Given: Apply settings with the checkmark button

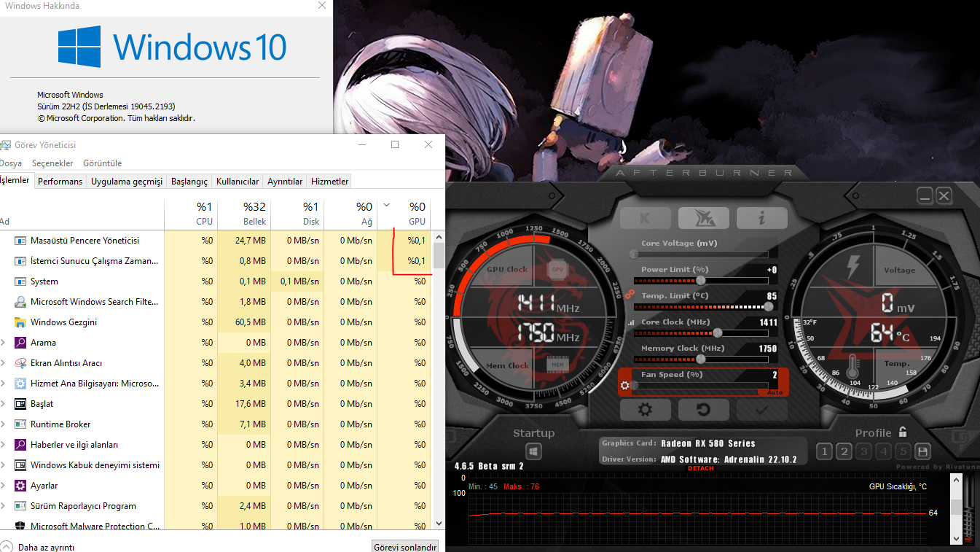Looking at the screenshot, I should pos(761,410).
